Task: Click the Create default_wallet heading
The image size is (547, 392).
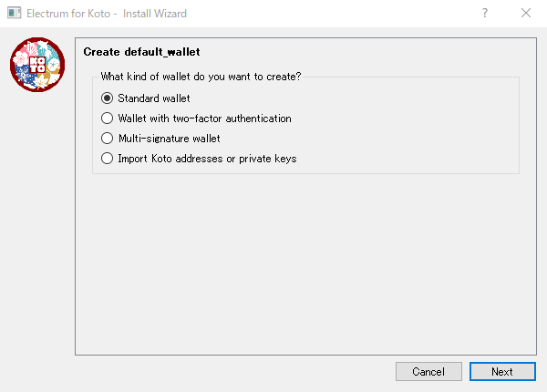Action: [x=141, y=52]
